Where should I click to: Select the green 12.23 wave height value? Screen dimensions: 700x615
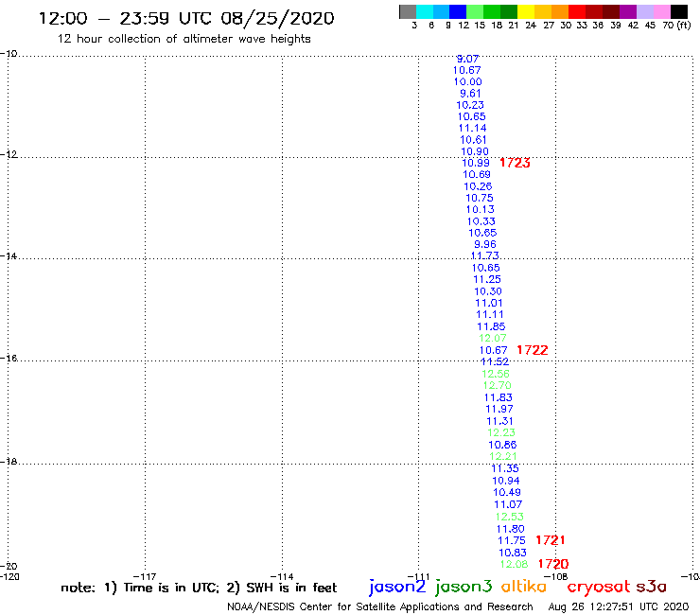(501, 432)
